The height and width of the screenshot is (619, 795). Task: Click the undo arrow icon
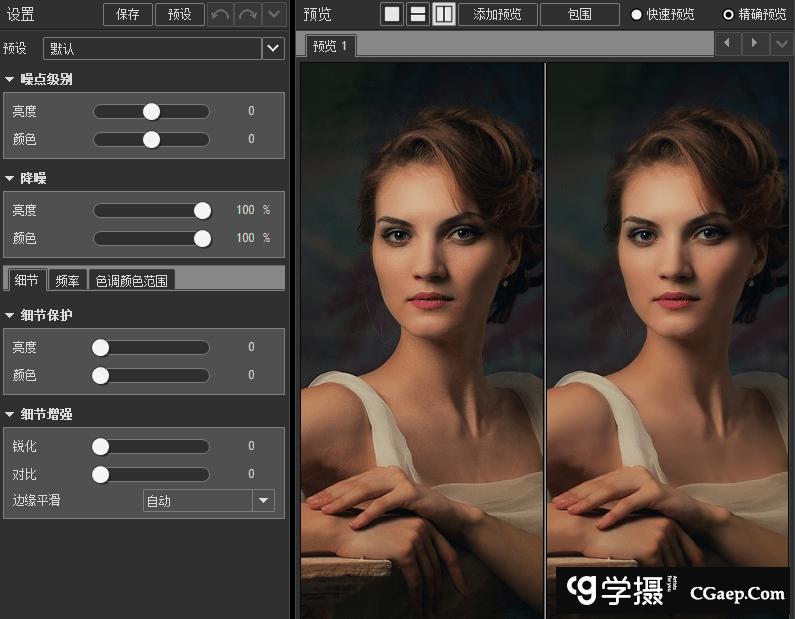tap(220, 14)
